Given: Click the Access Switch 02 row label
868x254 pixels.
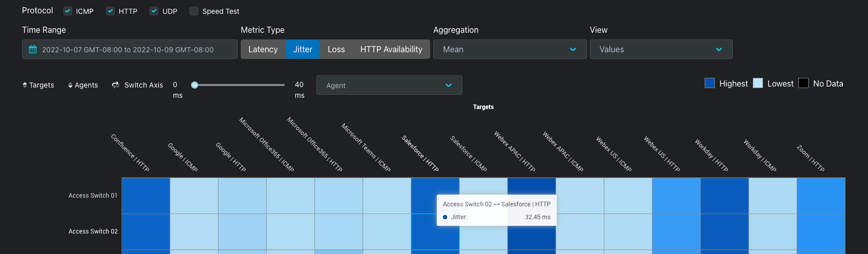Looking at the screenshot, I should coord(93,231).
